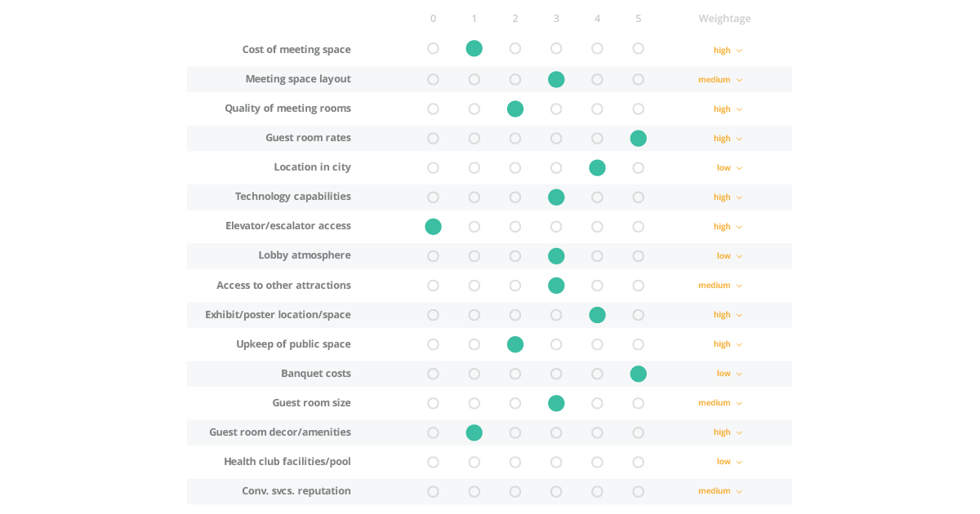Open Guest room size weightage selector
Viewport: 980px width, 514px height.
pos(719,402)
